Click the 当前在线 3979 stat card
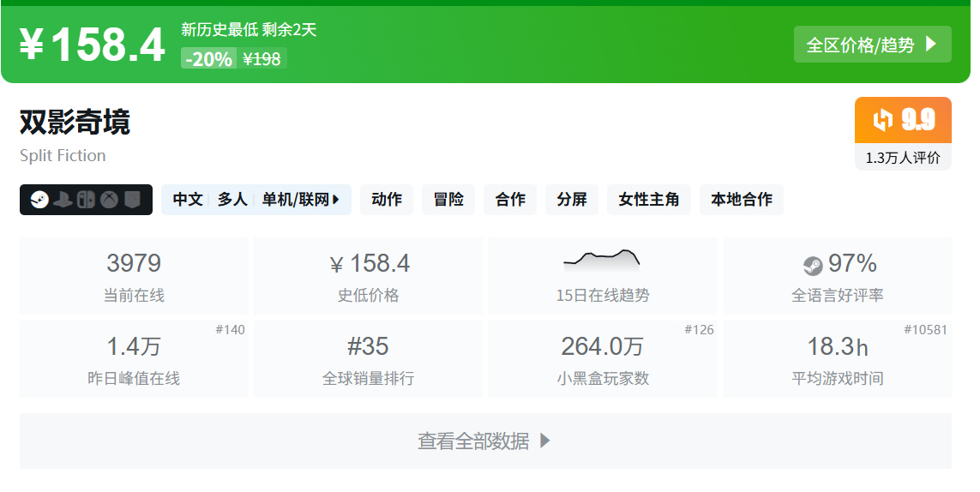 [x=134, y=276]
